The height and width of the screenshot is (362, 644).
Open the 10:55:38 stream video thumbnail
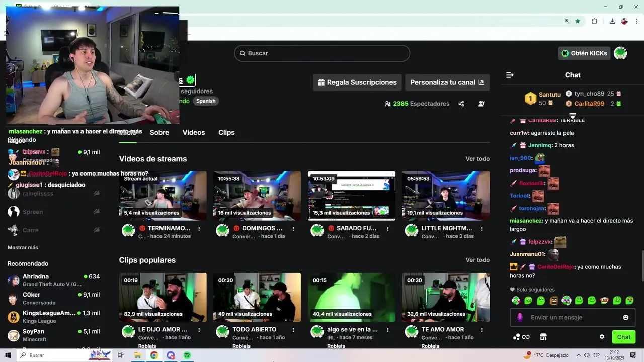257,196
